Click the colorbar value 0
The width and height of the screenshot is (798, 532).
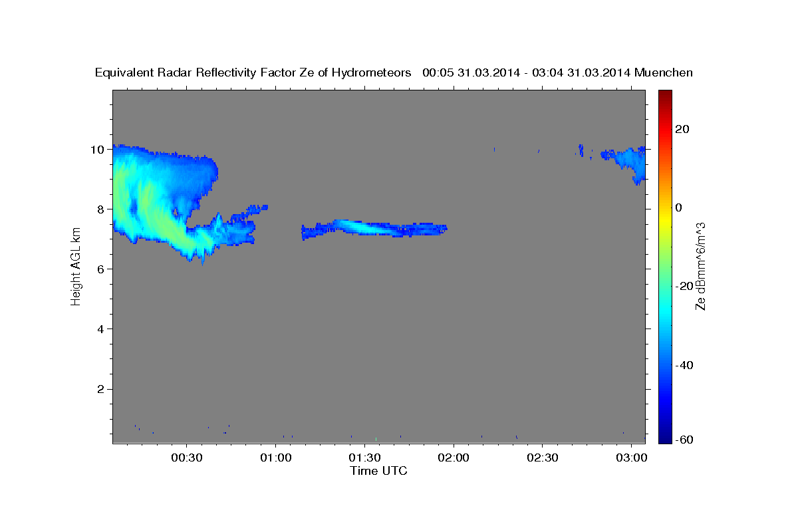pos(680,207)
